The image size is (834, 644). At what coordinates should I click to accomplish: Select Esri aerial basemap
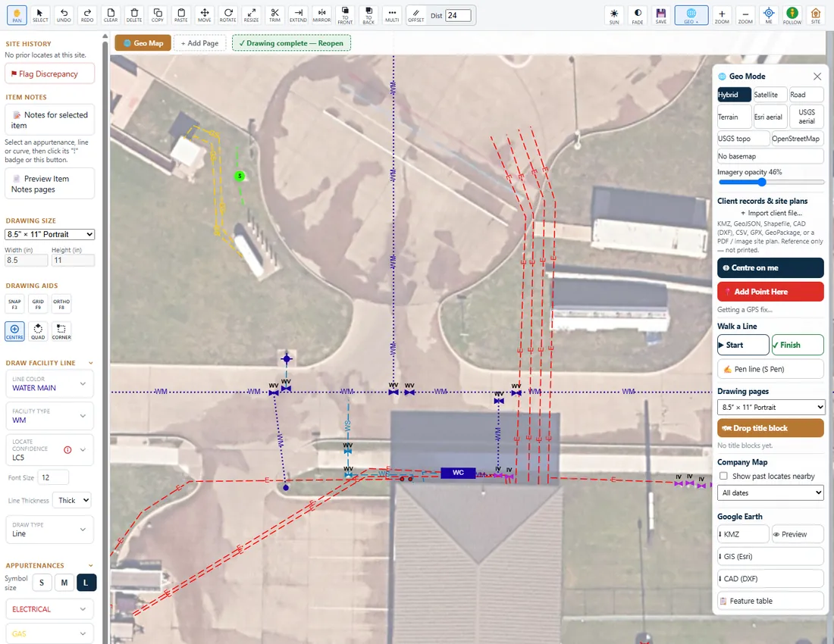tap(770, 117)
